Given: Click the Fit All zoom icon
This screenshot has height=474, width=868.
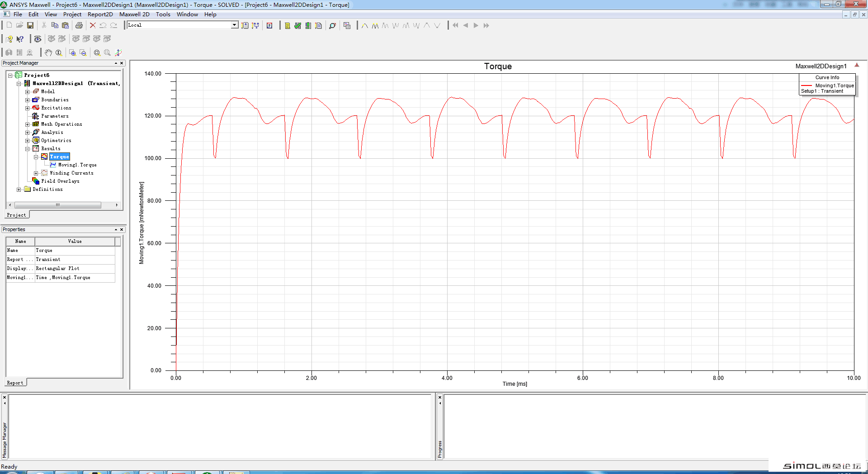Looking at the screenshot, I should [x=97, y=52].
